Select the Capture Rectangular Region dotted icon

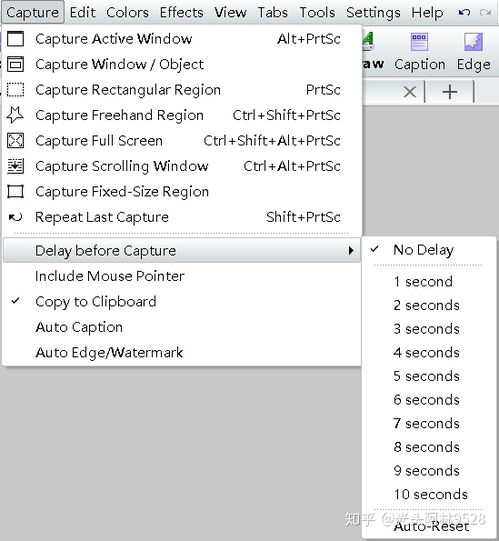[16, 90]
